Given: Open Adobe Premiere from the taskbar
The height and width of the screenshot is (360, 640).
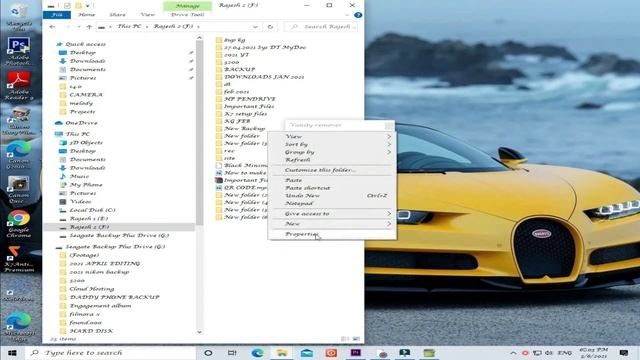Looking at the screenshot, I should click(356, 353).
